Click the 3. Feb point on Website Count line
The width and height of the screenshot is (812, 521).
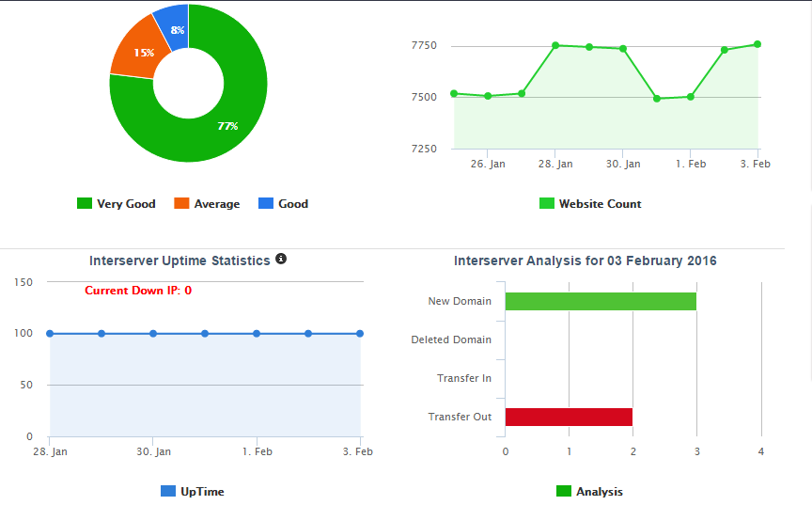757,44
